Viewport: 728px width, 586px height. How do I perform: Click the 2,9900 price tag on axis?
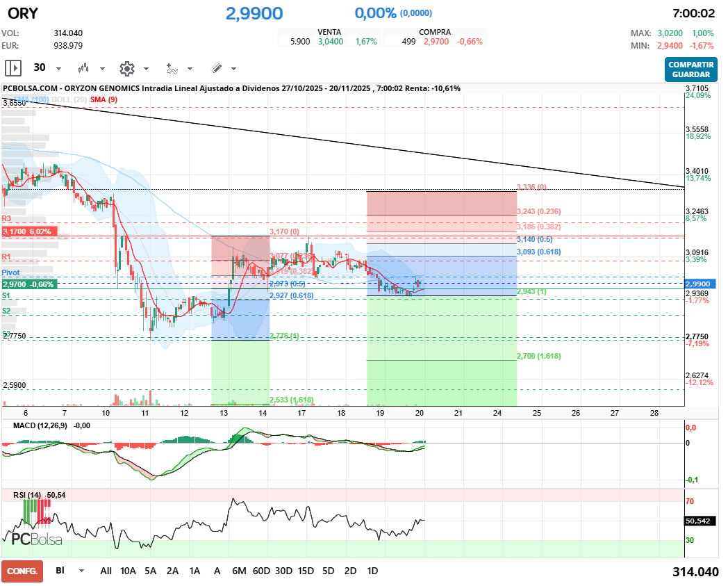pyautogui.click(x=702, y=284)
